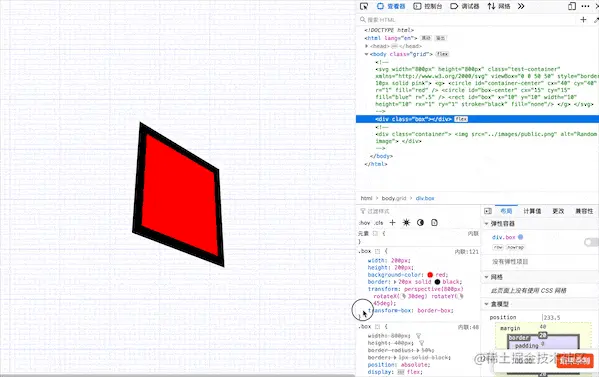Open angle picker for rotateX 30deg
The height and width of the screenshot is (377, 599).
404,296
